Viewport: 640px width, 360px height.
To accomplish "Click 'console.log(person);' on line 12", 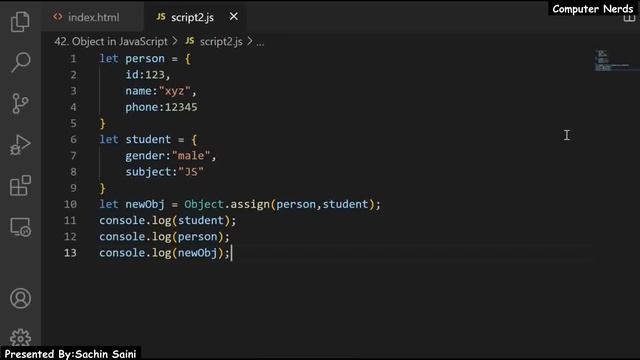I will [164, 237].
